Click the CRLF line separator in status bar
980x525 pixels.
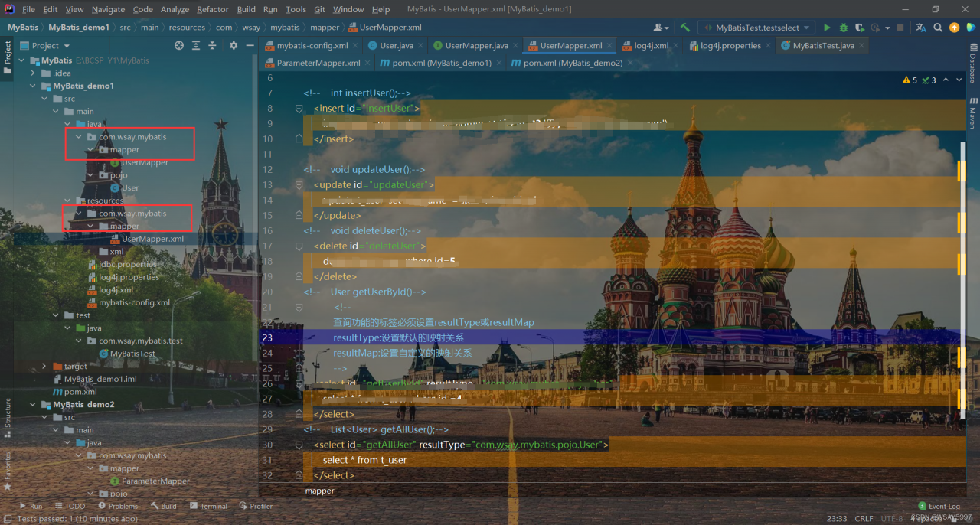tap(864, 518)
